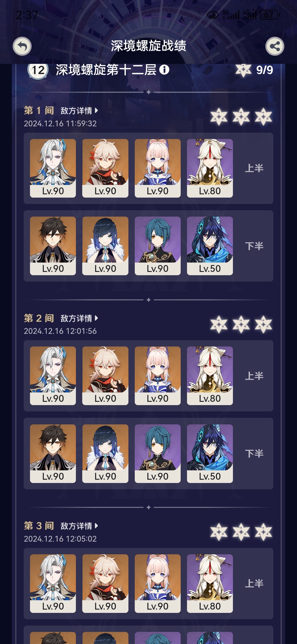The width and height of the screenshot is (297, 644).
Task: Select the 下半 label in 第2间
Action: [x=254, y=454]
